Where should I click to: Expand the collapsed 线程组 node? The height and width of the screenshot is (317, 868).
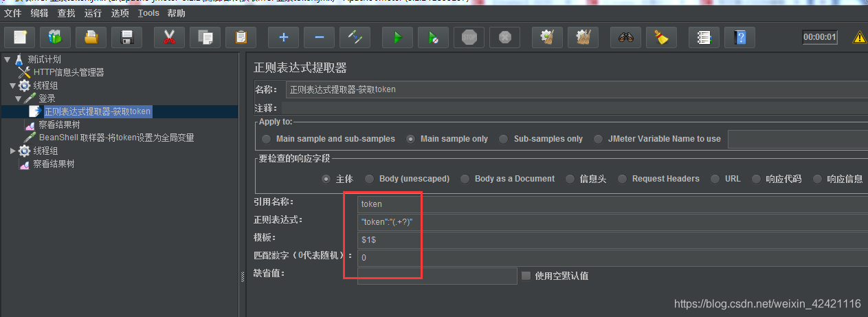[12, 151]
